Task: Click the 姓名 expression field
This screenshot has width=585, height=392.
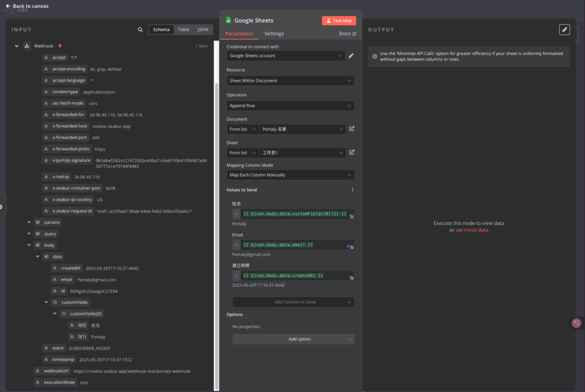Action: tap(295, 214)
